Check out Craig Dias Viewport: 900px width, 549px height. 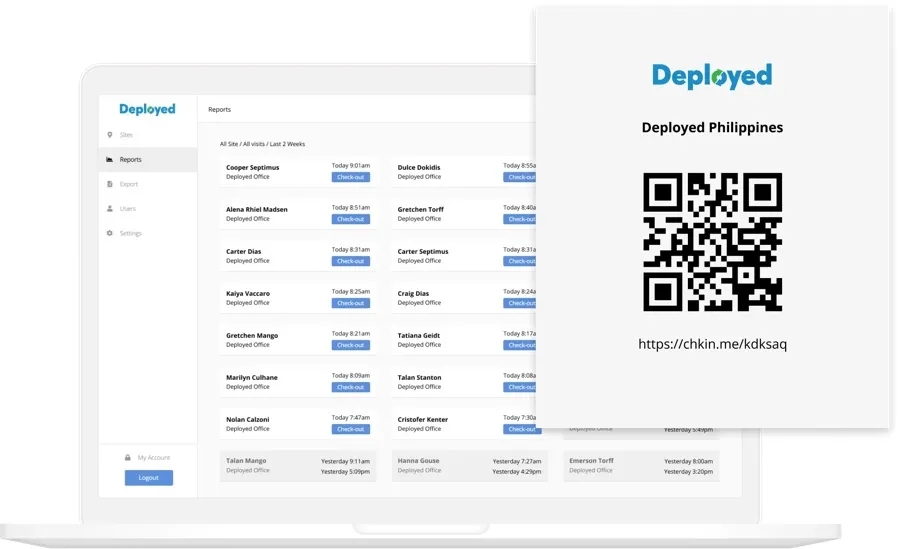519,303
